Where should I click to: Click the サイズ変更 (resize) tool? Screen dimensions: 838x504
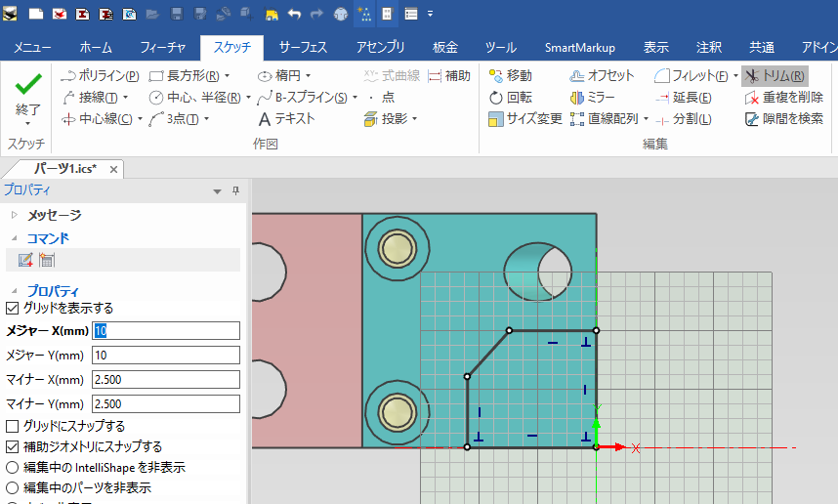(525, 118)
